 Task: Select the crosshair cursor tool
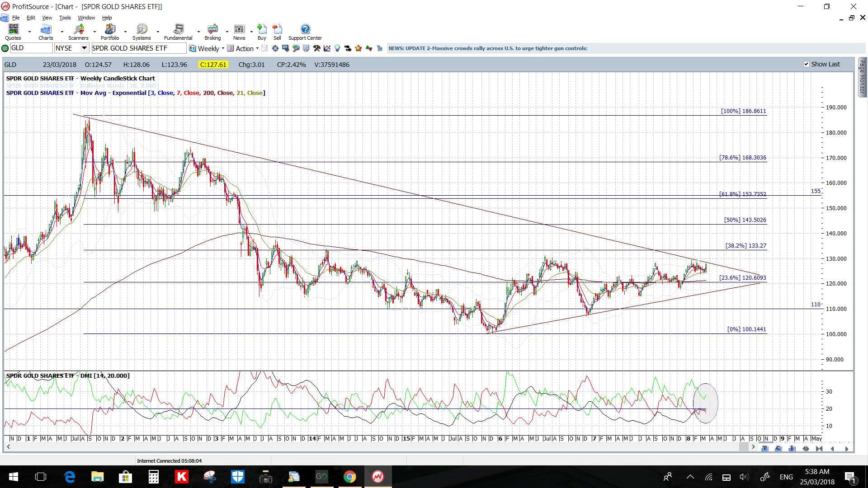point(275,48)
